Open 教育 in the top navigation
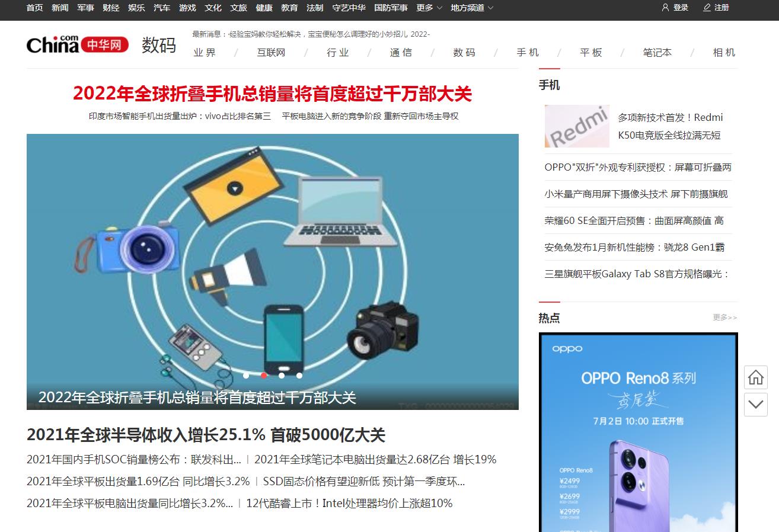779x532 pixels. [289, 8]
